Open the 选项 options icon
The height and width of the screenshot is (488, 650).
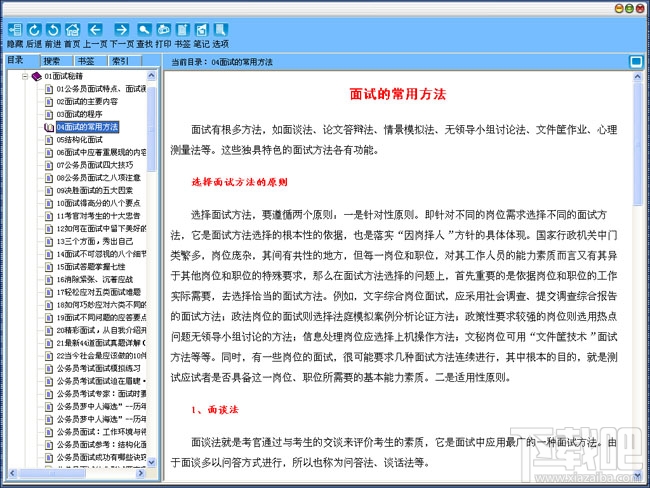221,30
